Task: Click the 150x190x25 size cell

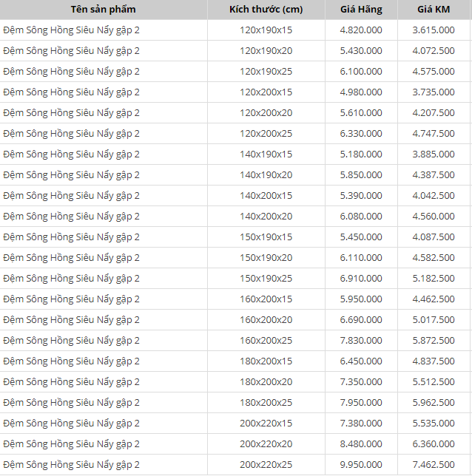Action: pyautogui.click(x=266, y=279)
